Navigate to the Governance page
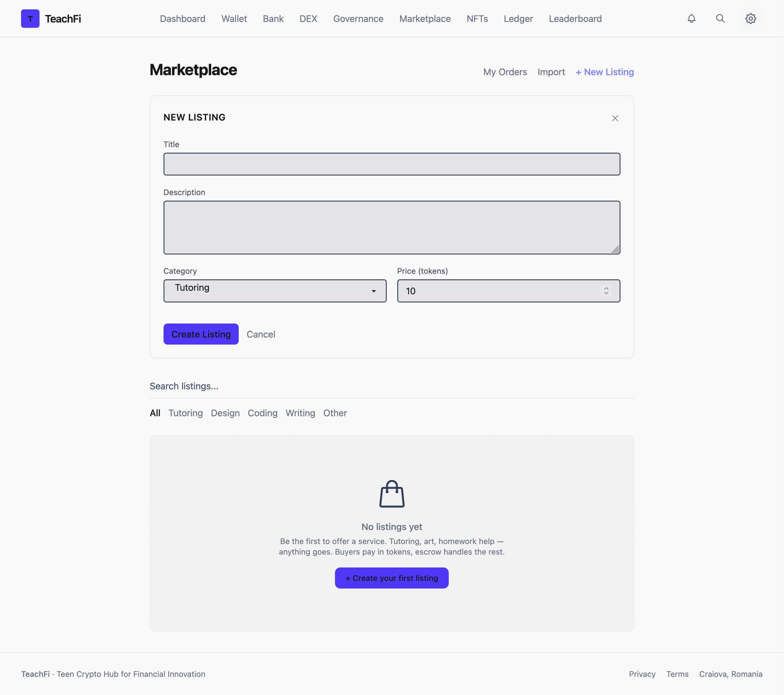The image size is (784, 695). pos(358,18)
